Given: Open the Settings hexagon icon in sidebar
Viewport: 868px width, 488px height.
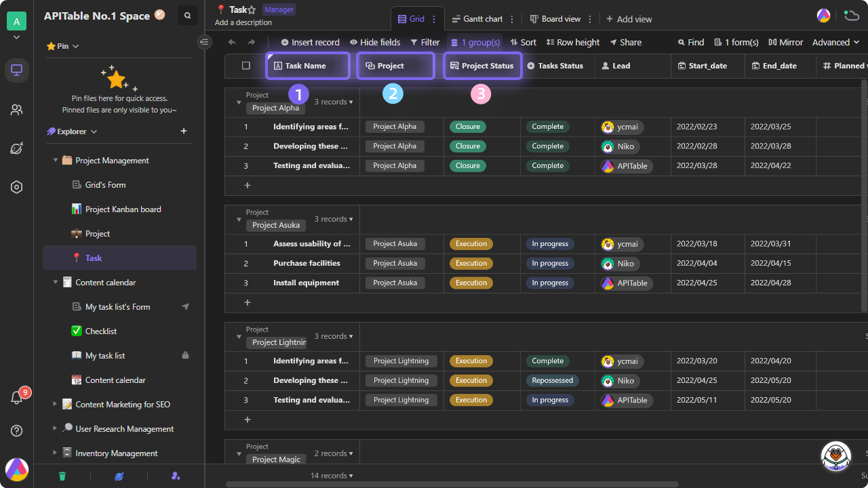Looking at the screenshot, I should pyautogui.click(x=17, y=187).
